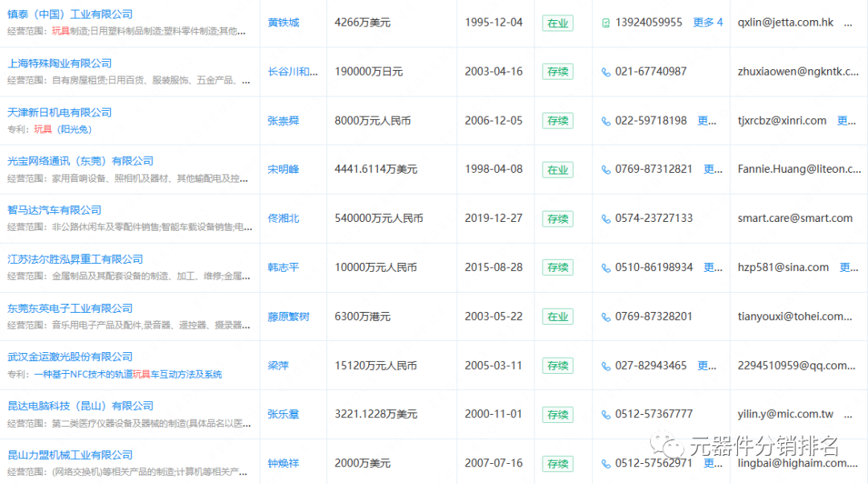The height and width of the screenshot is (484, 868).
Task: Click email yilin.y@mic.com.tw
Action: pos(785,414)
